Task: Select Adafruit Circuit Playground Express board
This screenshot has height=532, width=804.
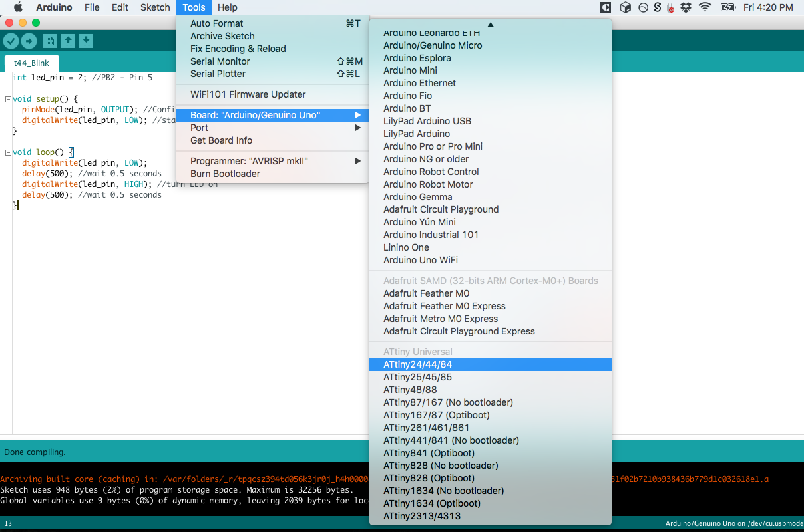Action: coord(491,331)
